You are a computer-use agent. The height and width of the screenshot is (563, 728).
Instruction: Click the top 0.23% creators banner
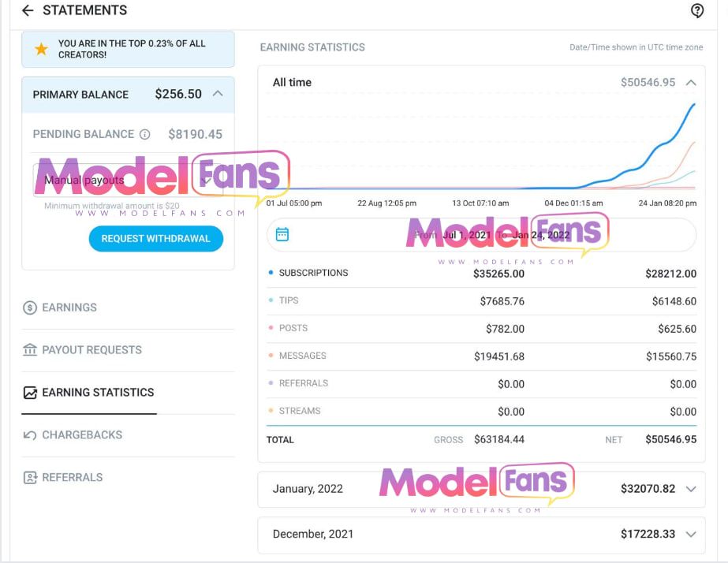(x=128, y=49)
